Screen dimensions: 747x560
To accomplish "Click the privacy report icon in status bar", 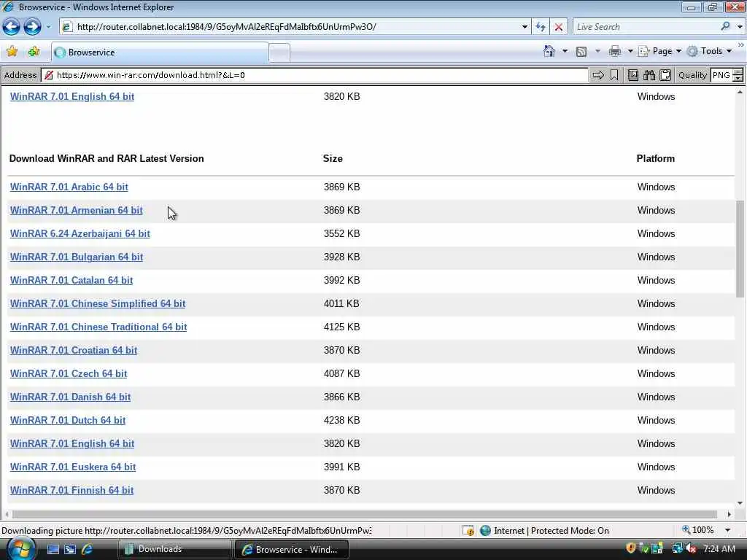I will point(468,531).
